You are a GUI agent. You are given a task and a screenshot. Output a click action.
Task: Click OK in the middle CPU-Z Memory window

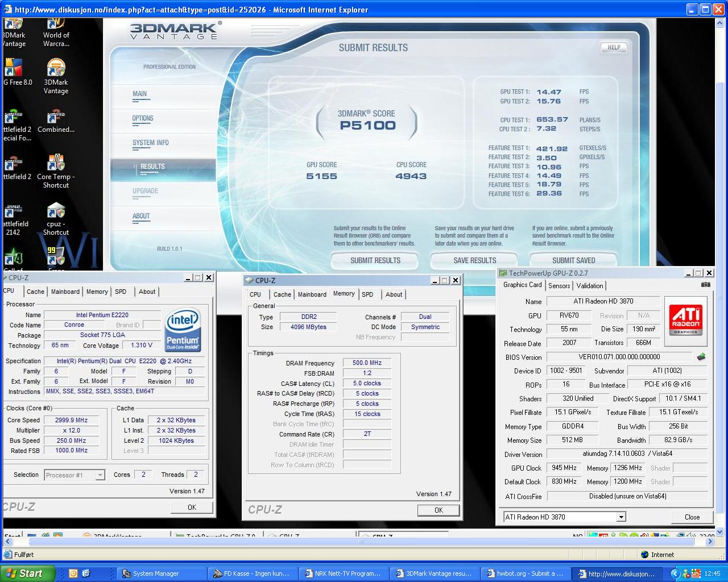439,510
